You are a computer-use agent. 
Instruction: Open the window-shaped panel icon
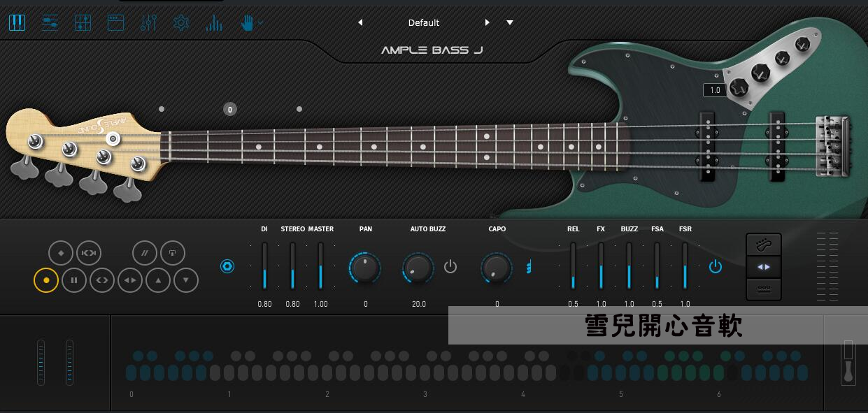click(x=115, y=23)
